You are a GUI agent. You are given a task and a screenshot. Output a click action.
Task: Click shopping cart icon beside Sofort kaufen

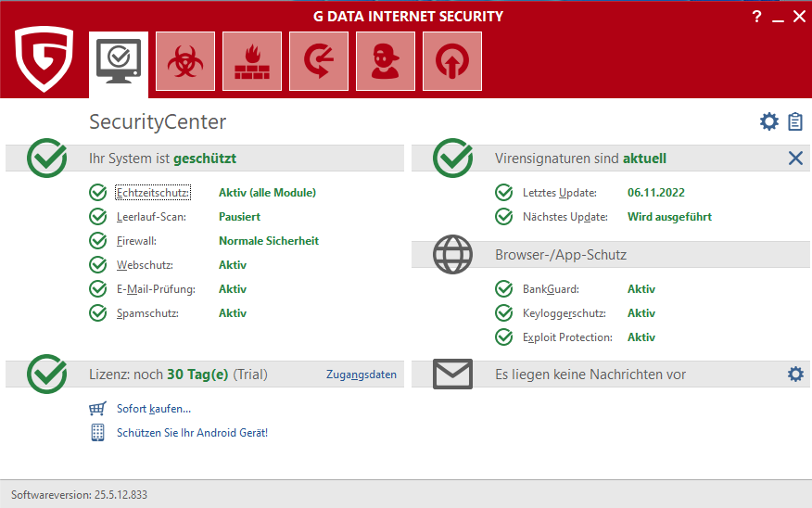pos(97,409)
